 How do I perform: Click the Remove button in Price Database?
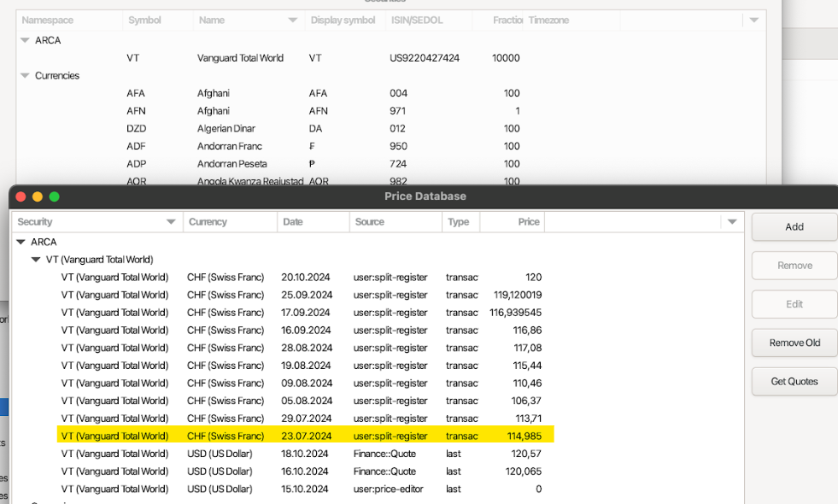coord(794,266)
